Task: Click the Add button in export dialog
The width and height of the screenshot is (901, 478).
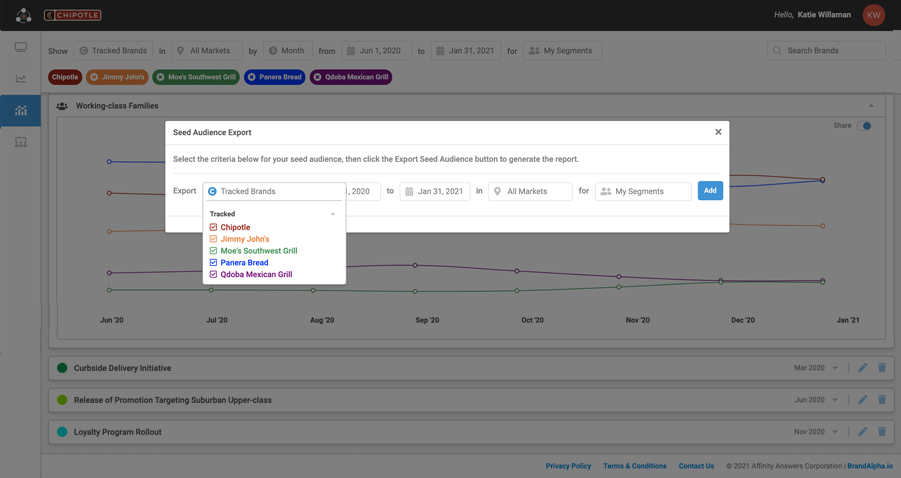Action: (710, 191)
